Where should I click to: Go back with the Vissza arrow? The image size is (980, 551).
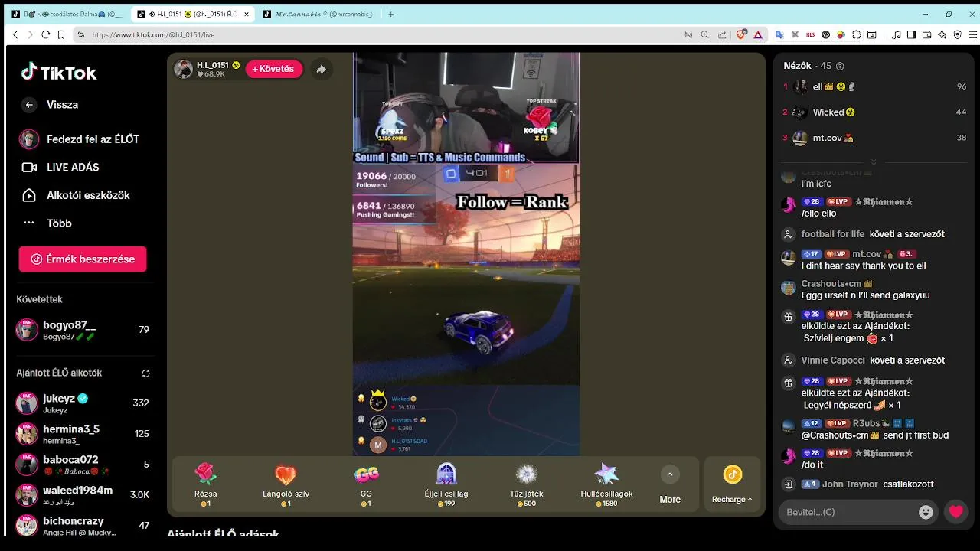pos(29,105)
